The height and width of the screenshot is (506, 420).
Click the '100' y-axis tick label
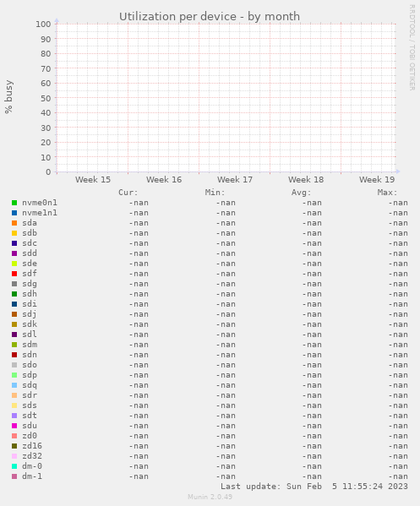(43, 24)
